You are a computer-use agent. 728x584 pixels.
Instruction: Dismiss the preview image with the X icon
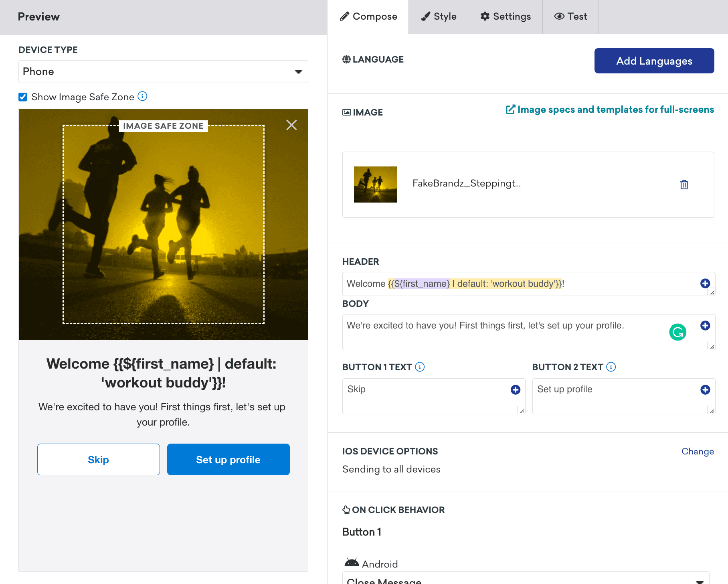click(292, 125)
